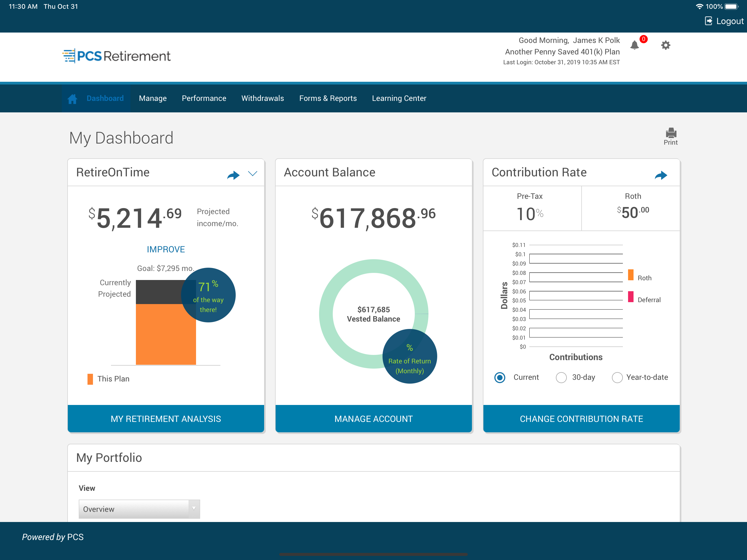Click the PCS Retirement logo
The width and height of the screenshot is (747, 560).
116,56
